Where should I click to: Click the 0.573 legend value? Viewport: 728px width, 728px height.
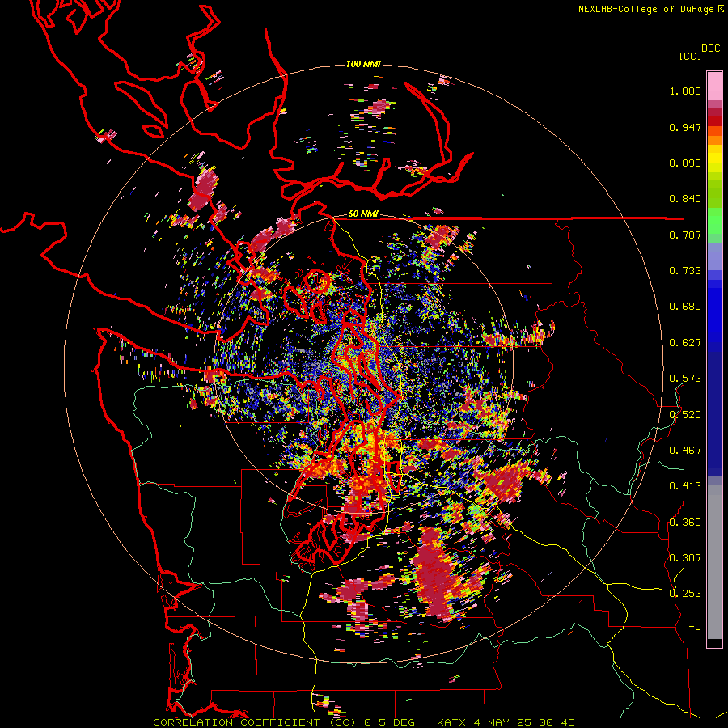coord(685,379)
